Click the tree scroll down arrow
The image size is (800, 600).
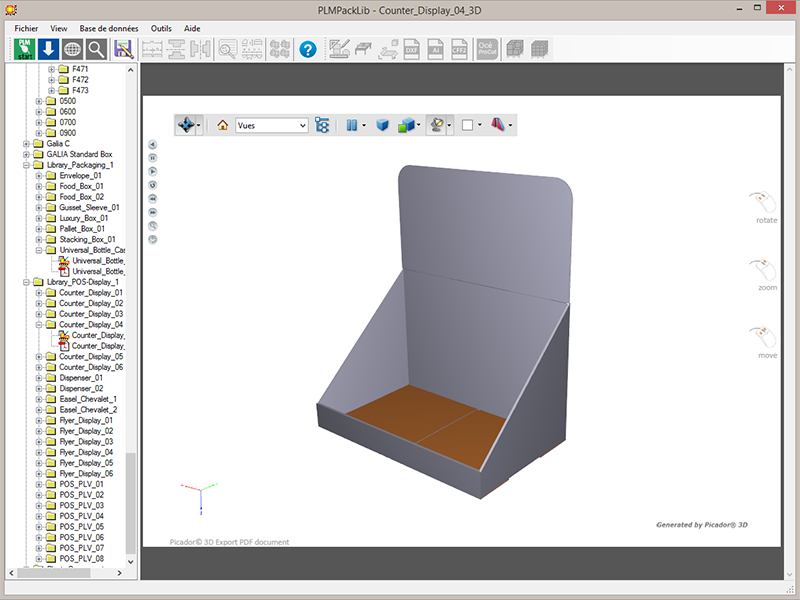(x=131, y=562)
